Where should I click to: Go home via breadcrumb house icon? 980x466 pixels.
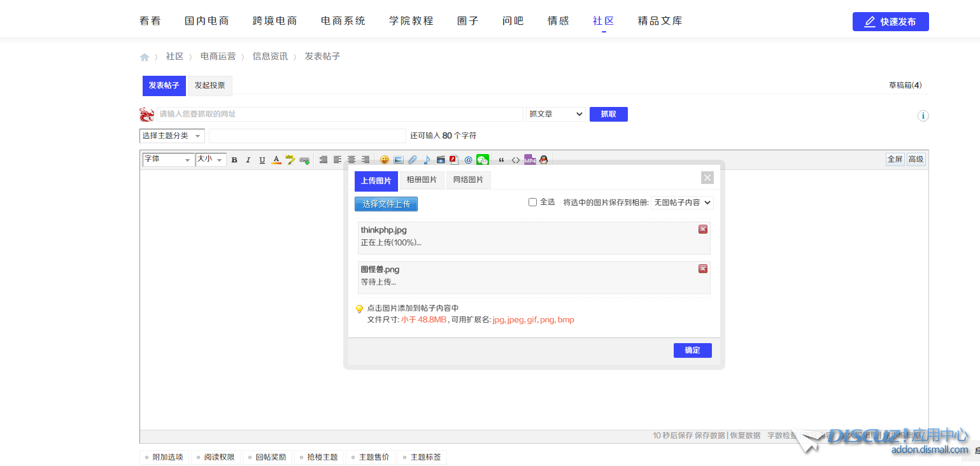(145, 57)
